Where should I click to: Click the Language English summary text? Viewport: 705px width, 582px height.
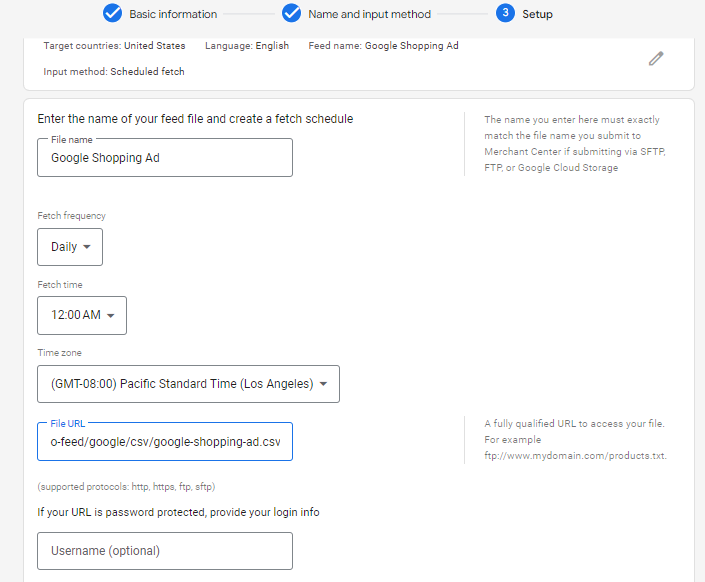coord(247,46)
